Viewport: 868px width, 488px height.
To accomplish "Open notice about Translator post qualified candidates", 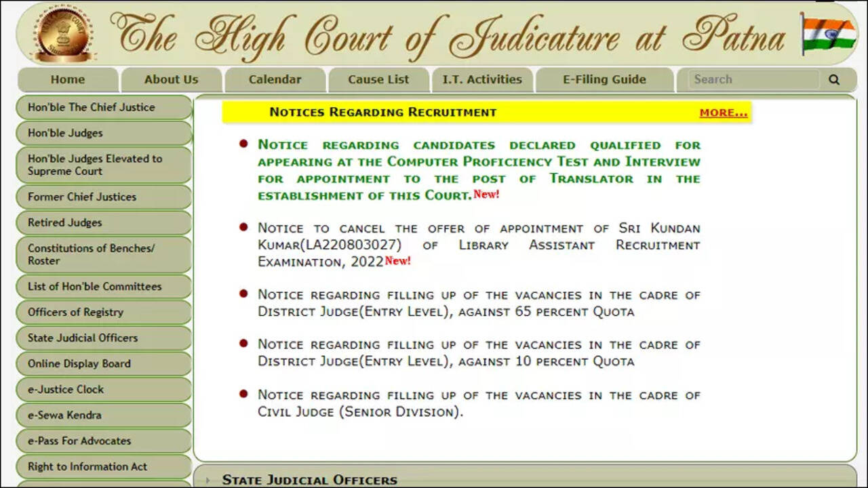I will click(x=479, y=170).
